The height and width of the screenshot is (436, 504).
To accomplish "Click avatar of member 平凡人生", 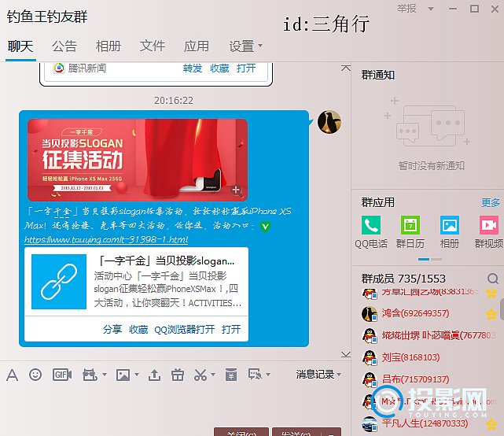I will point(370,423).
